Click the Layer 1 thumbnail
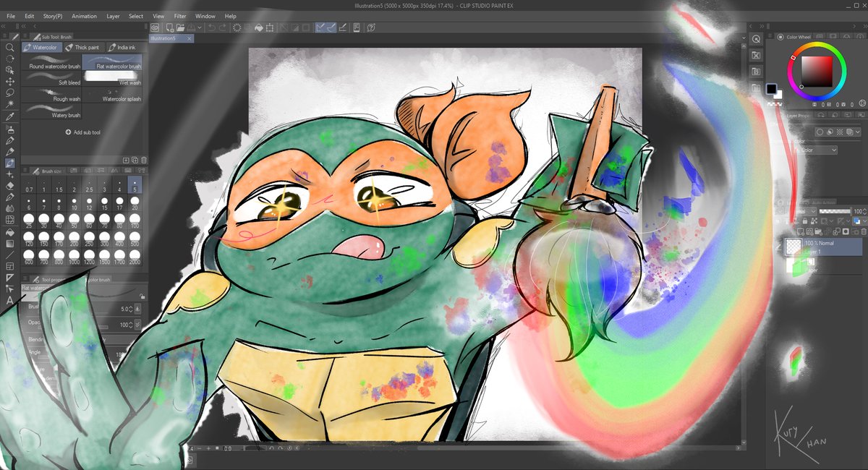868x470 pixels. [x=792, y=247]
